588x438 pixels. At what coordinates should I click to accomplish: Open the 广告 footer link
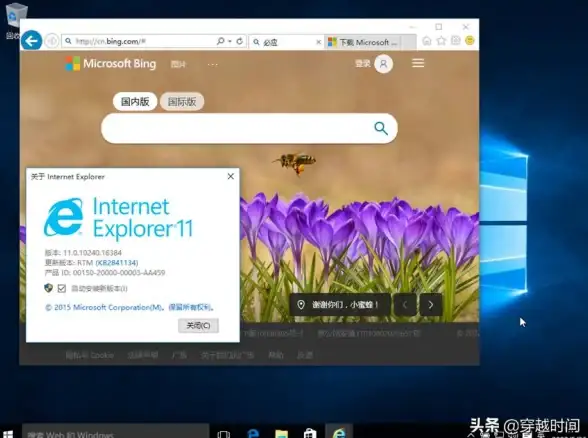179,355
